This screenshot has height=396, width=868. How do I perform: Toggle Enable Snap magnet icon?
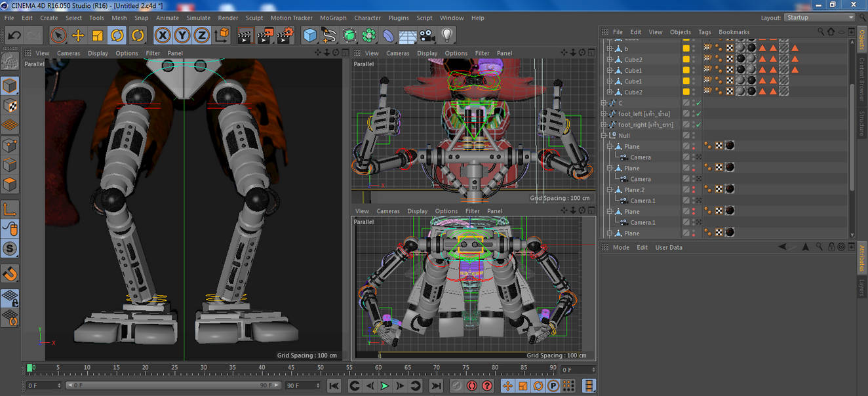[10, 273]
